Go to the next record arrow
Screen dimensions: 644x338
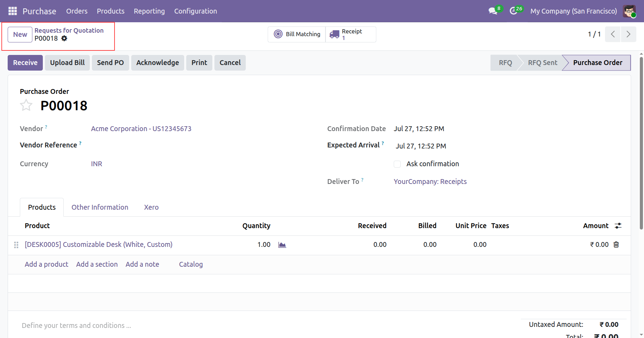click(x=628, y=34)
